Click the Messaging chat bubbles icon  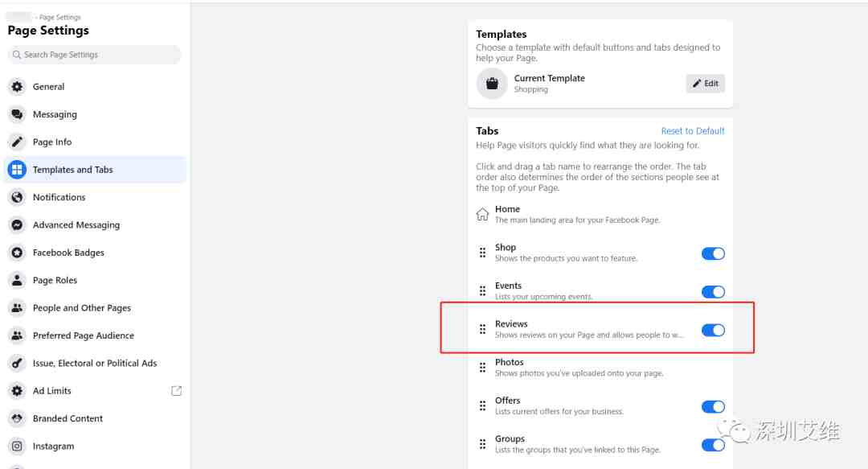pyautogui.click(x=17, y=114)
